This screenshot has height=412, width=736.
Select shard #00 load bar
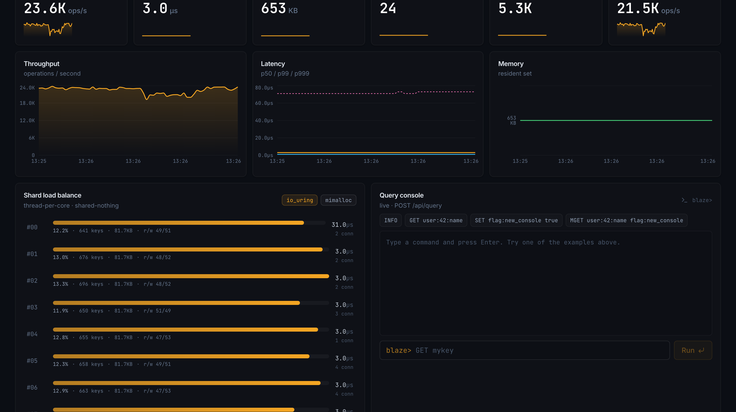pos(189,223)
